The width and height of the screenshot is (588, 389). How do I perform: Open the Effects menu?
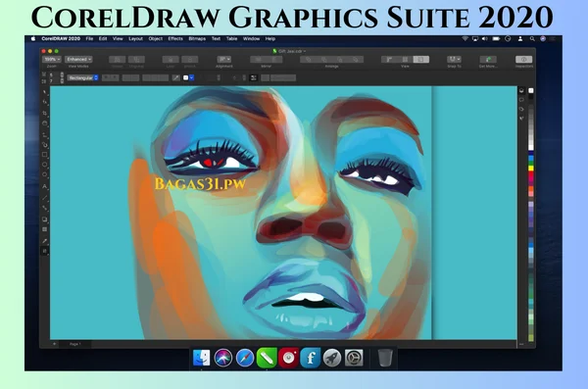point(175,38)
